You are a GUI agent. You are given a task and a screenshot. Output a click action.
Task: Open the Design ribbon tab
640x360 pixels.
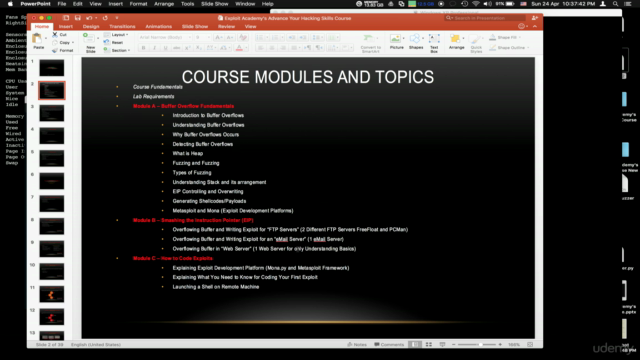pyautogui.click(x=91, y=26)
